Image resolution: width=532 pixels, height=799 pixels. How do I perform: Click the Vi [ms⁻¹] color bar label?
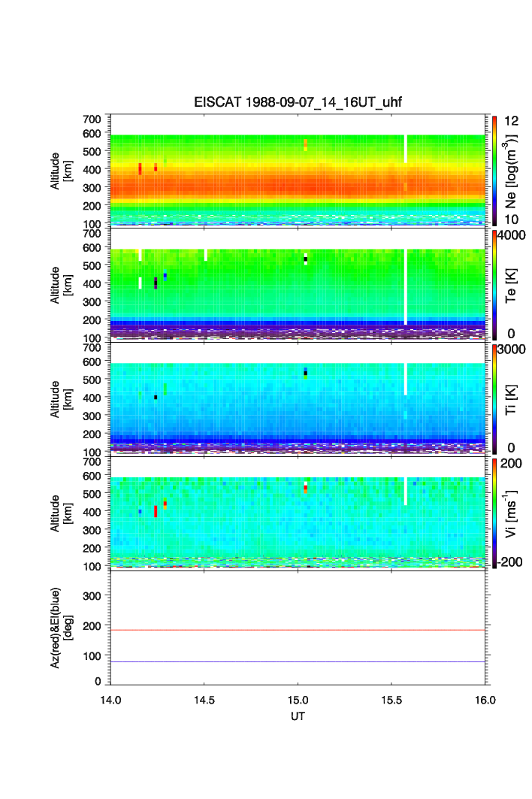pos(511,513)
